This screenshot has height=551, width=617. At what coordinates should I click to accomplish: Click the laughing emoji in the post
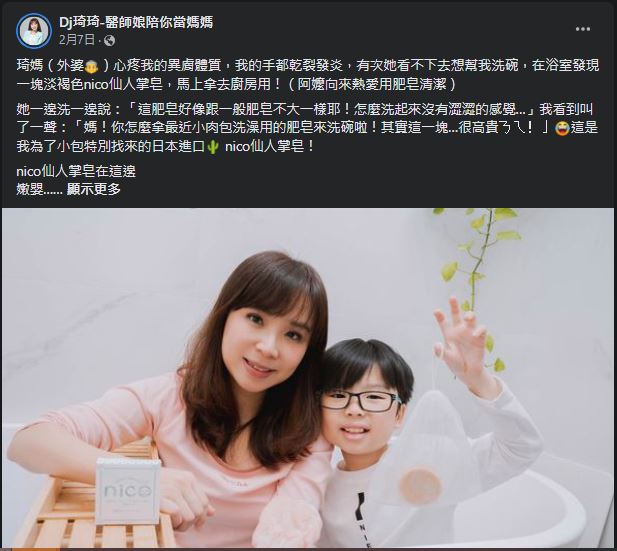[562, 128]
